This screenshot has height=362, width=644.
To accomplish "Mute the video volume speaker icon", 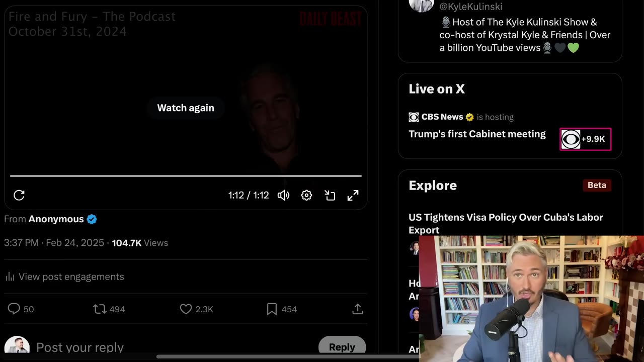I will (283, 195).
